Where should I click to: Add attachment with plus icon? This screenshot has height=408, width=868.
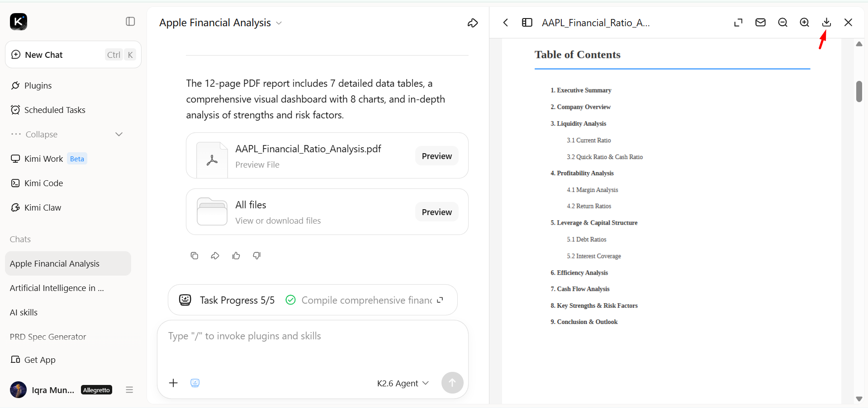[x=173, y=383]
